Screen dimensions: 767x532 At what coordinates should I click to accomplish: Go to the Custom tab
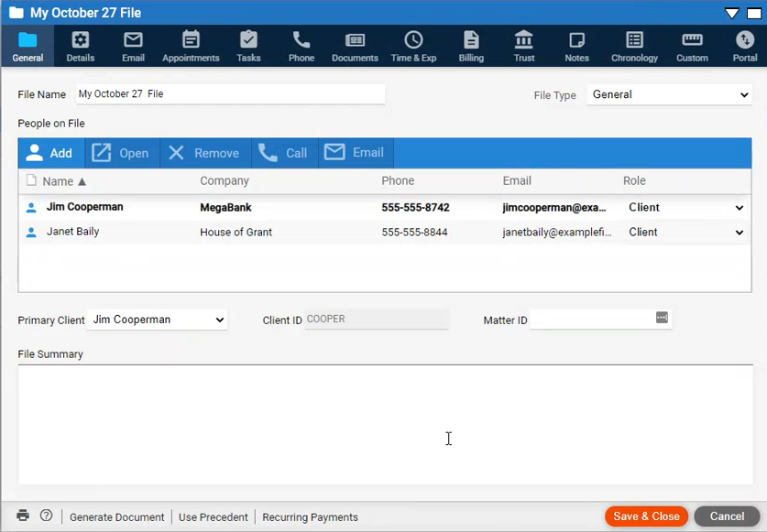[692, 47]
